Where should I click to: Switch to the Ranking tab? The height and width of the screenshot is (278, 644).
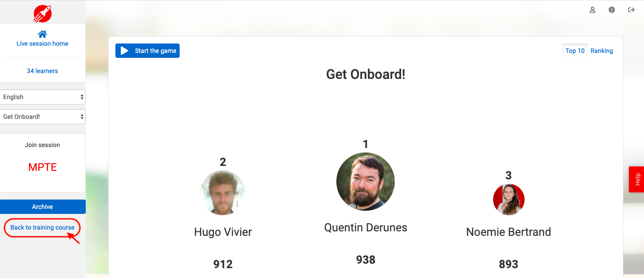point(602,51)
